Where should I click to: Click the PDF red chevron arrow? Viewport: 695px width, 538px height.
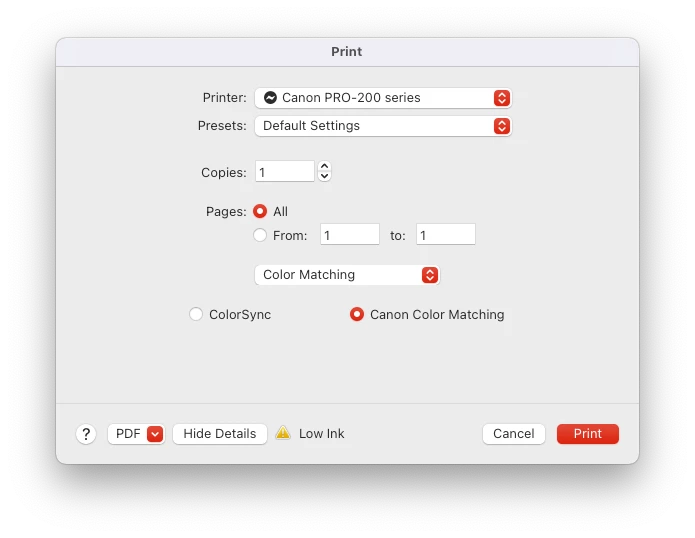tap(155, 434)
